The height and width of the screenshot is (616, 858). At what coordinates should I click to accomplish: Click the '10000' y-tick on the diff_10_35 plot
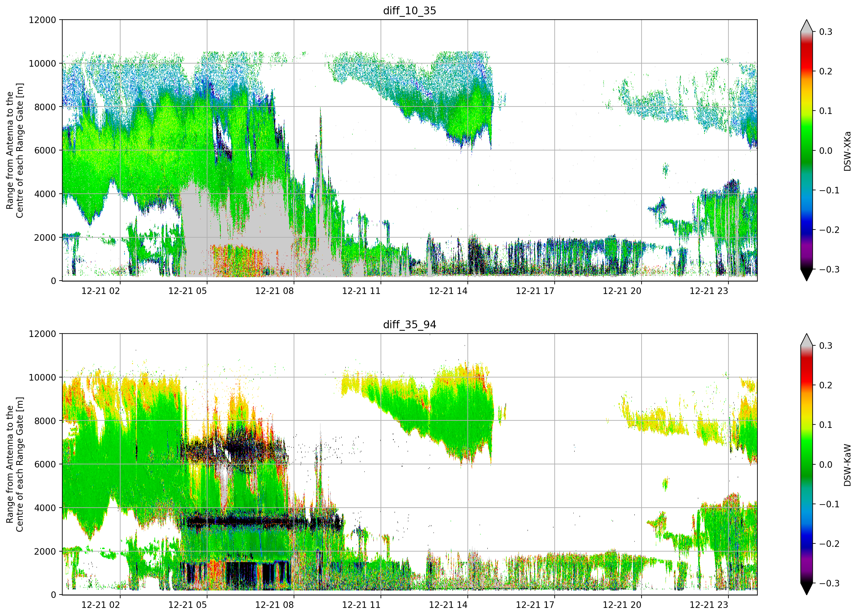(x=42, y=64)
